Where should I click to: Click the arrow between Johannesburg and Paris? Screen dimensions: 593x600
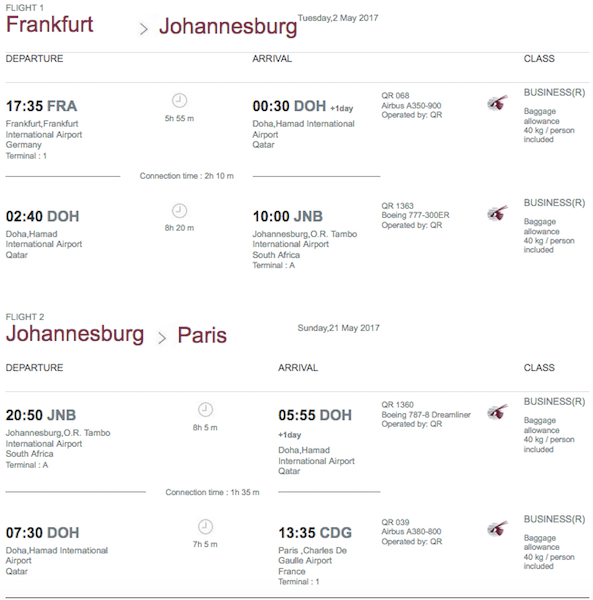162,338
